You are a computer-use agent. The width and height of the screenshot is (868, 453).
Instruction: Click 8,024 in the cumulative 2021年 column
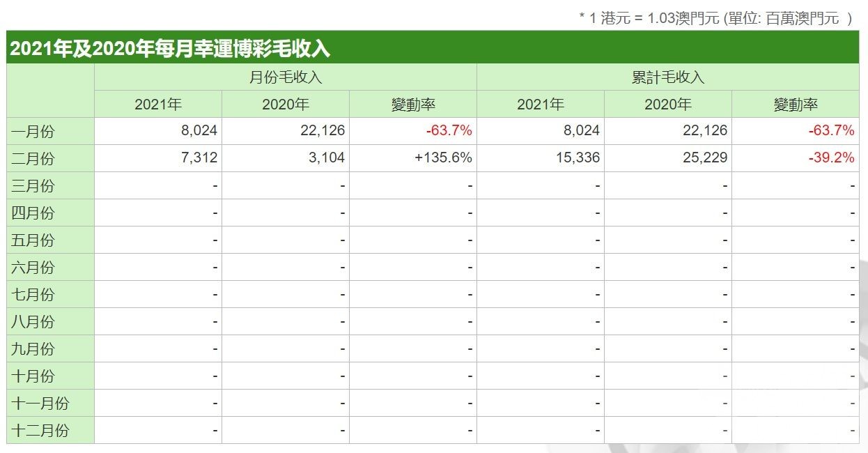pos(582,131)
